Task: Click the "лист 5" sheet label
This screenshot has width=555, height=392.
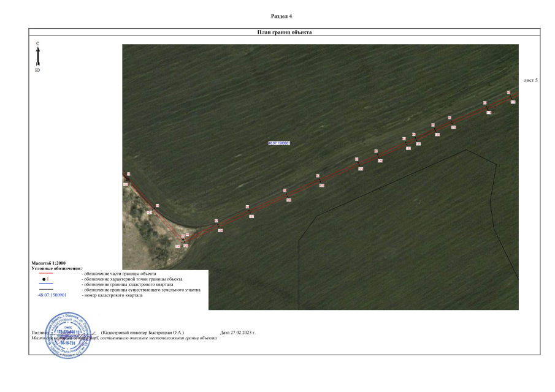Action: [531, 80]
